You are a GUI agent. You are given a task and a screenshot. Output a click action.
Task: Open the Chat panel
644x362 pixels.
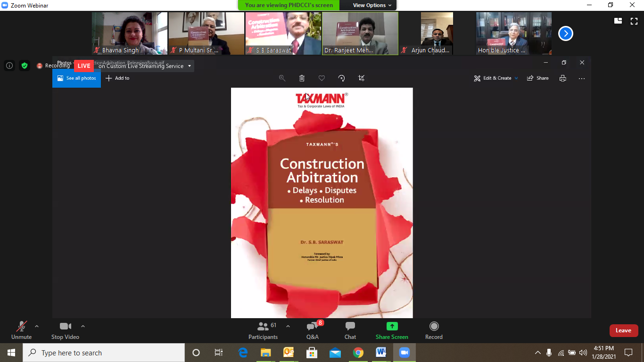pyautogui.click(x=350, y=330)
